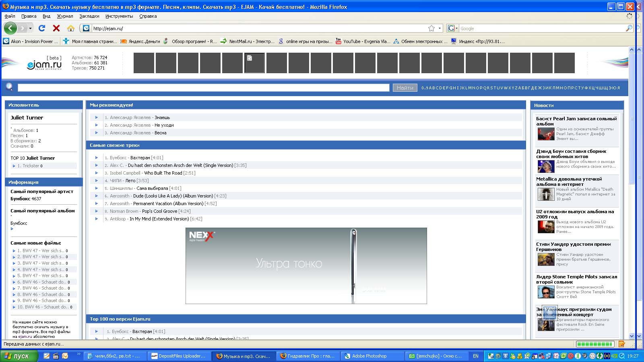The width and height of the screenshot is (644, 362).
Task: Play 'Norman Brown - Pop's Cool Groove'
Action: click(x=97, y=211)
